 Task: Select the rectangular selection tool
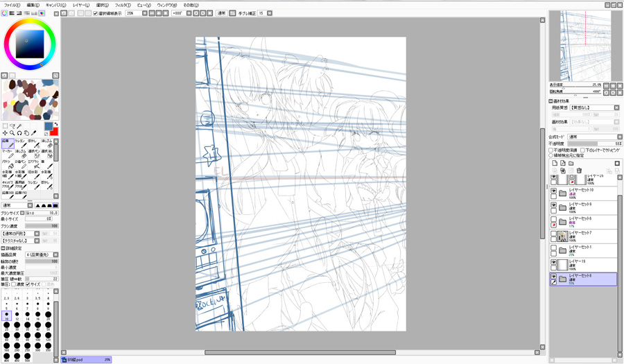pos(5,126)
